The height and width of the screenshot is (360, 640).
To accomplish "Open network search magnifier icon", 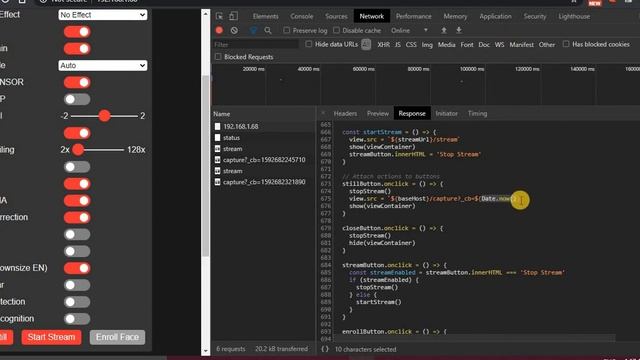I will 268,30.
